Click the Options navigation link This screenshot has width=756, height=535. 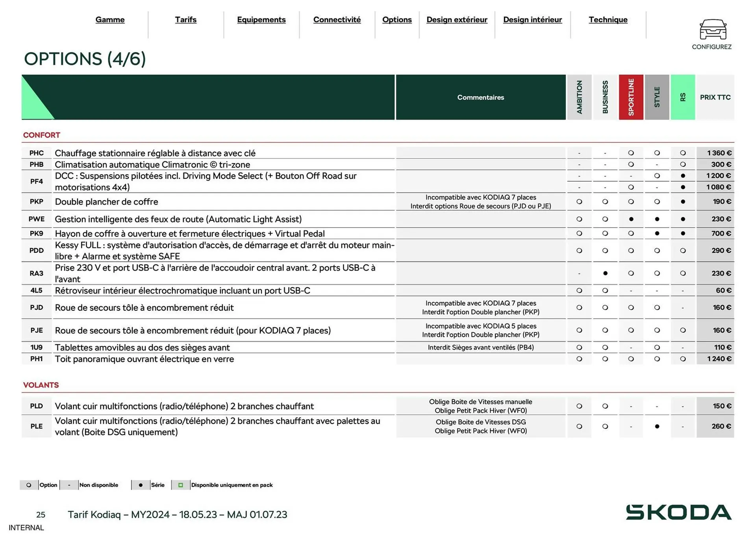pos(397,20)
